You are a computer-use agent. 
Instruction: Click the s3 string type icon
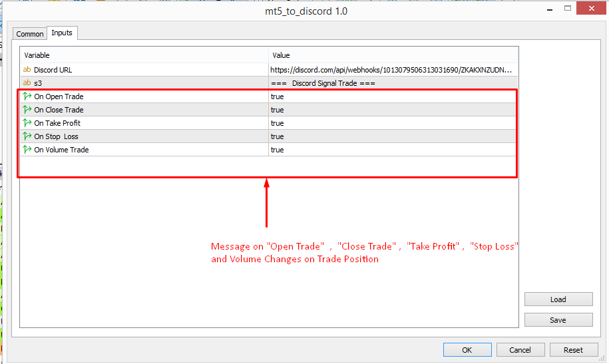click(x=27, y=83)
